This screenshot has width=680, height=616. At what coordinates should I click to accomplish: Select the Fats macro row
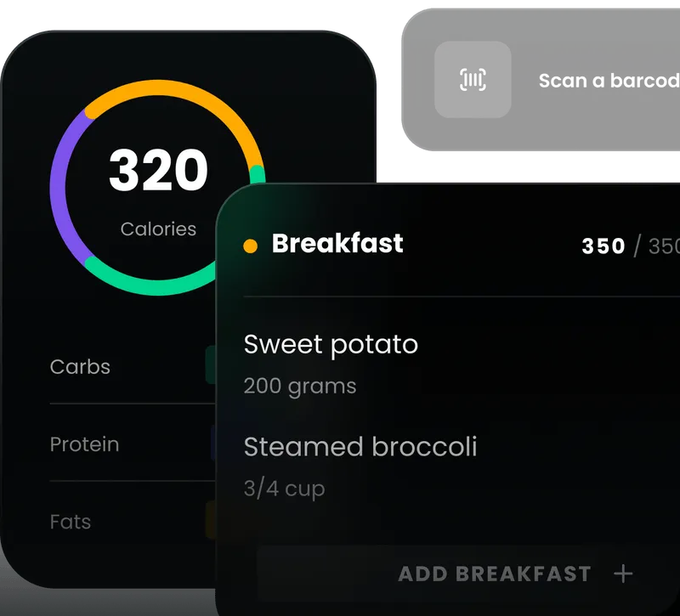coord(71,522)
